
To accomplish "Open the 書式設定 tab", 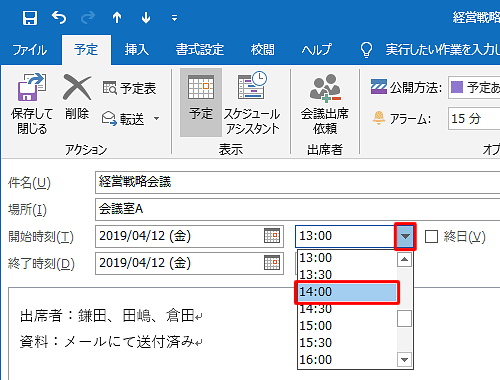I will [x=200, y=50].
